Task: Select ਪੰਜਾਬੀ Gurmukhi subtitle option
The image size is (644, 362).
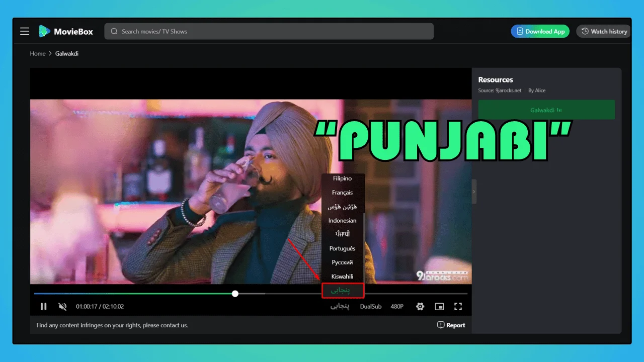Action: (342, 234)
